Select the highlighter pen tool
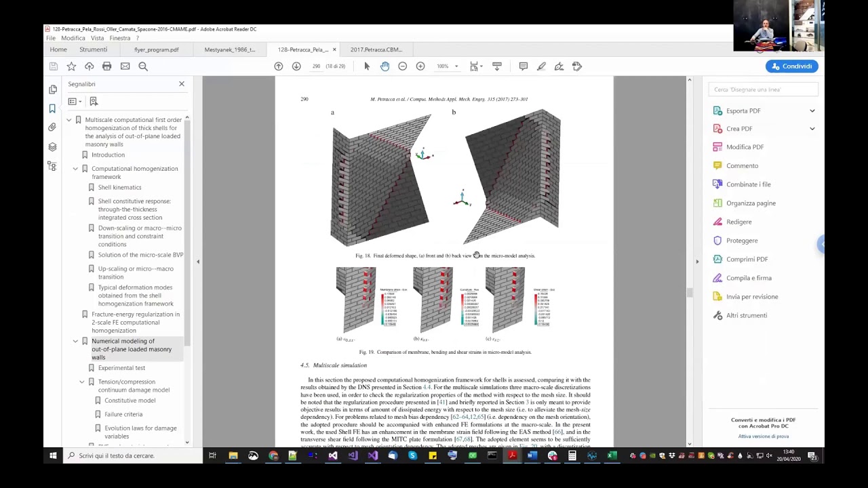This screenshot has height=488, width=868. [541, 66]
